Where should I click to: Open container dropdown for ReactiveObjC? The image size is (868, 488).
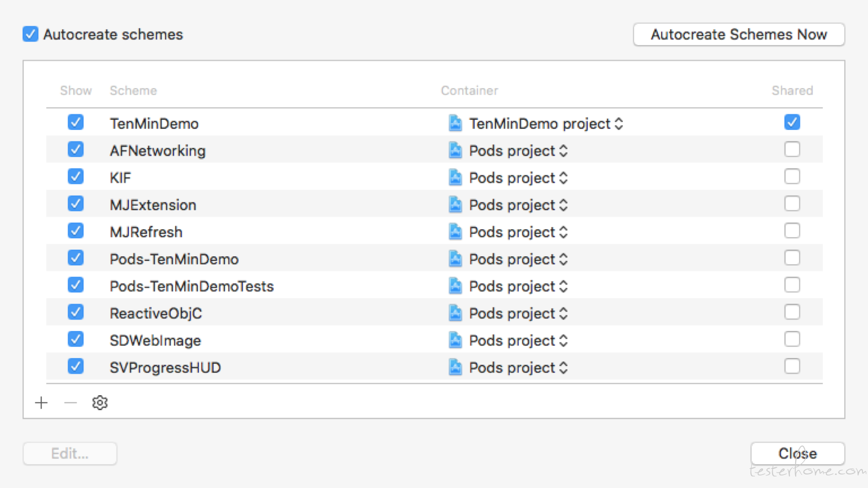click(563, 313)
